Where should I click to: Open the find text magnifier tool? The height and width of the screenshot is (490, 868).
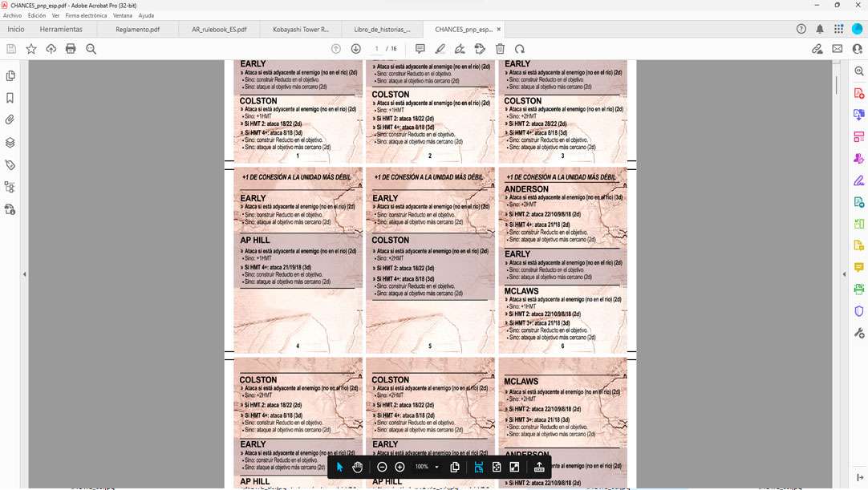point(91,49)
